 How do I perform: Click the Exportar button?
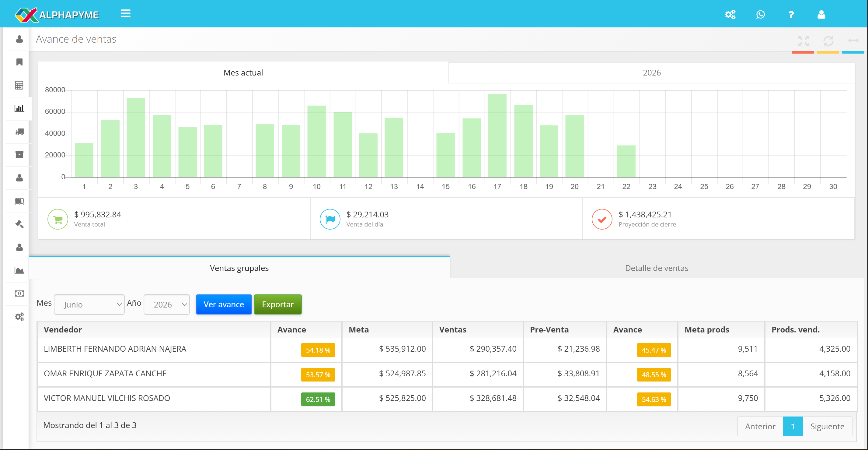pos(278,304)
